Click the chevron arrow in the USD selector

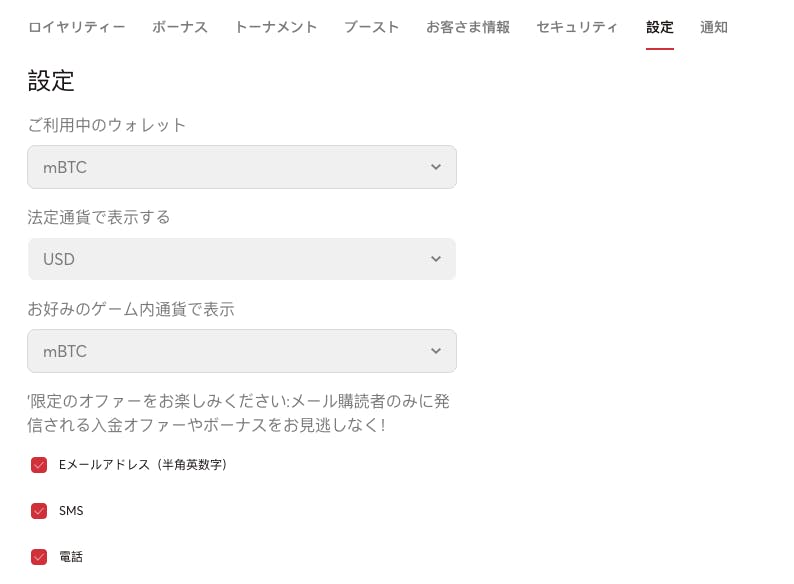click(436, 259)
